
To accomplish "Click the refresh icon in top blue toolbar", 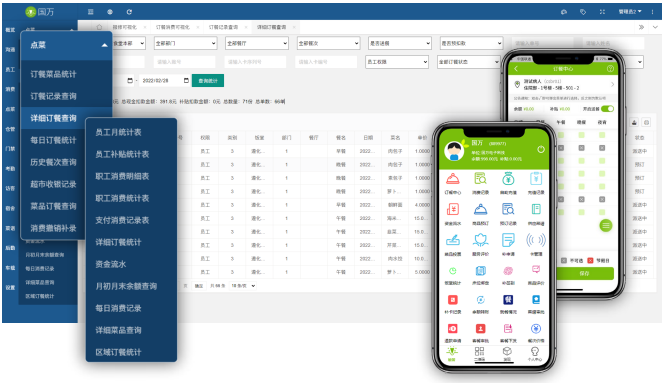I will 129,12.
